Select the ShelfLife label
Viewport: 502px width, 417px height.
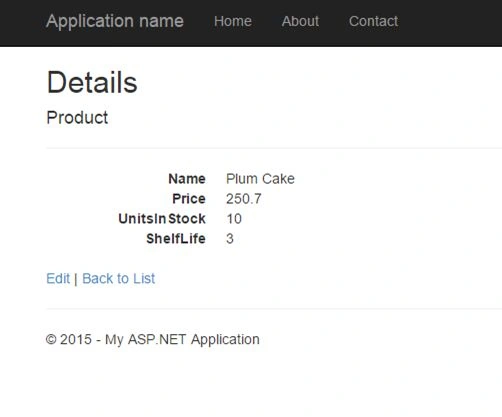pyautogui.click(x=176, y=239)
